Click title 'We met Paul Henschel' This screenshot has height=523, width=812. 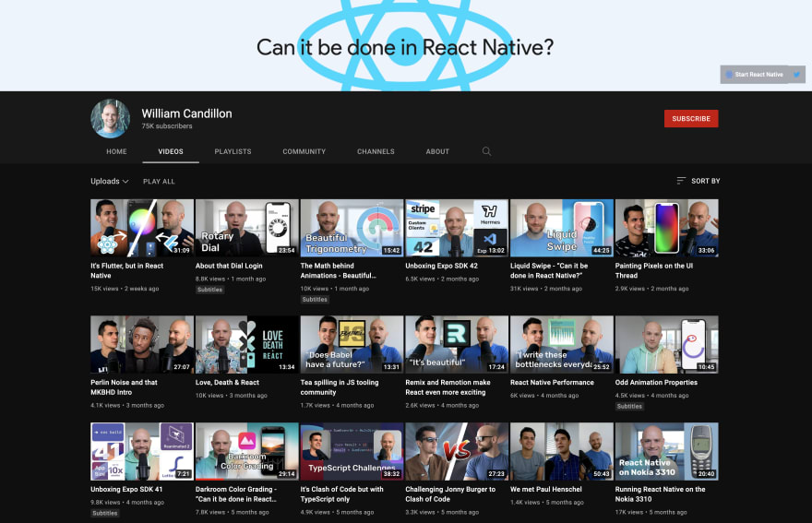click(x=546, y=489)
